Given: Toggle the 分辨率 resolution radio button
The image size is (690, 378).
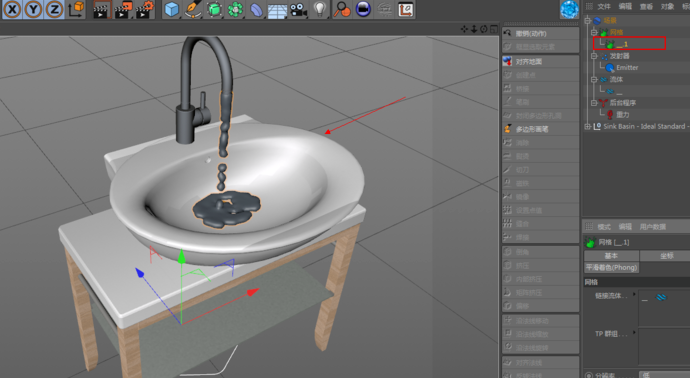Looking at the screenshot, I should pyautogui.click(x=589, y=375).
